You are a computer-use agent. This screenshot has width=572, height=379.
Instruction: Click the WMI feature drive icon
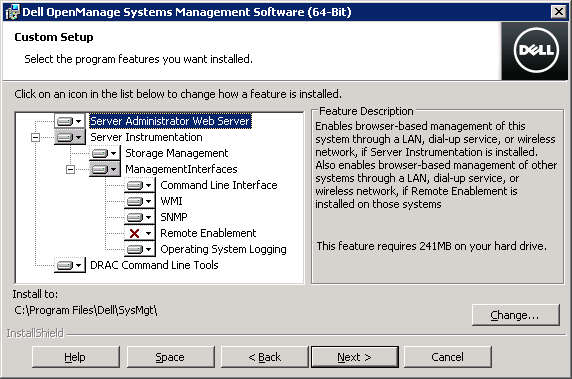click(x=140, y=201)
